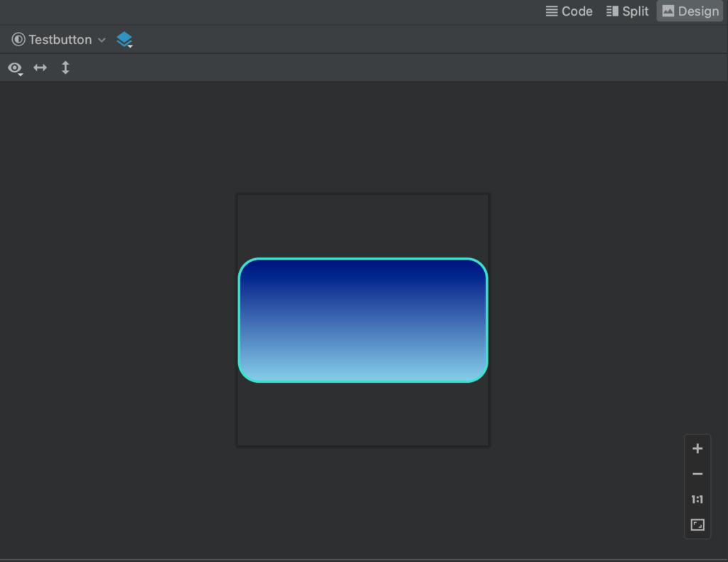Click the horizontal resize arrow icon
The width and height of the screenshot is (728, 562).
40,68
